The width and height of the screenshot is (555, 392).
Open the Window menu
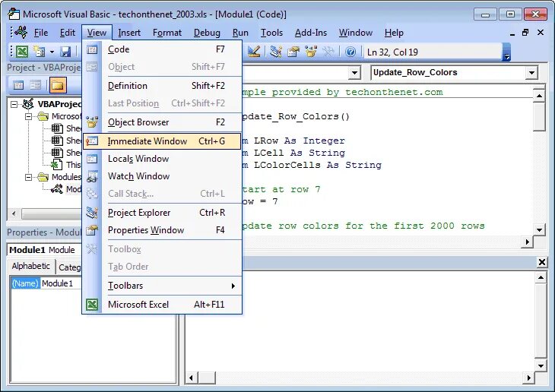coord(355,33)
